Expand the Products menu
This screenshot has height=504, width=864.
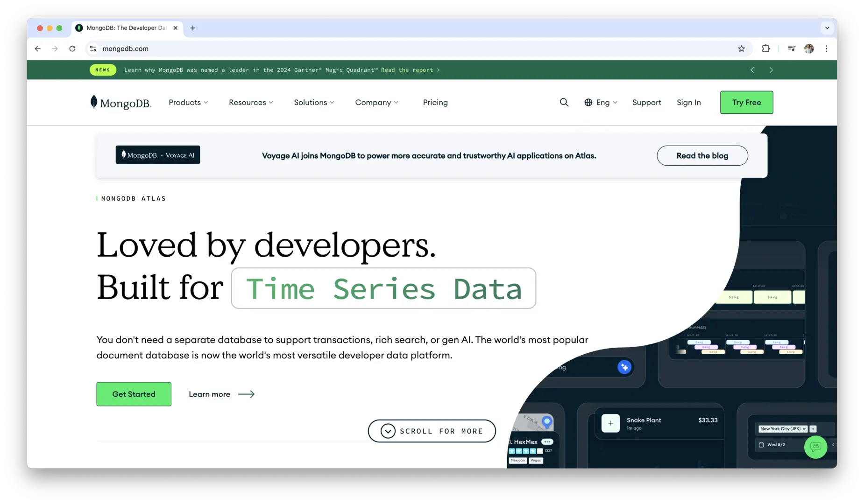pos(188,102)
